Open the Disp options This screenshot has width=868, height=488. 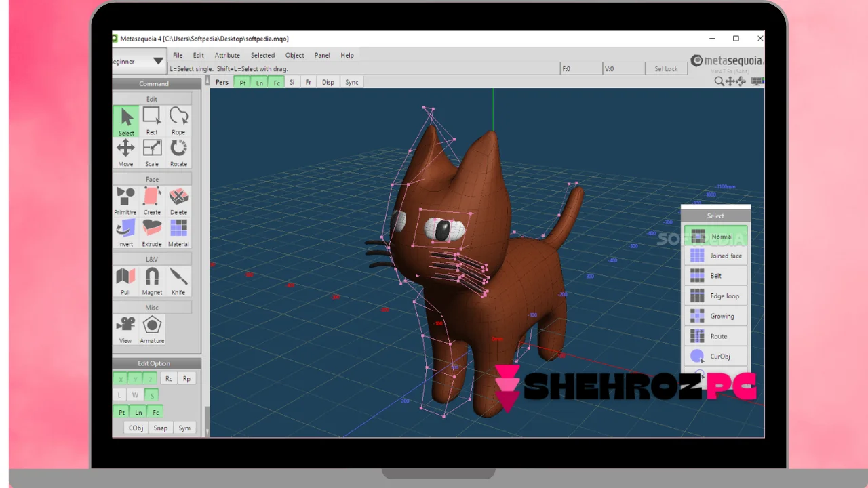point(328,82)
